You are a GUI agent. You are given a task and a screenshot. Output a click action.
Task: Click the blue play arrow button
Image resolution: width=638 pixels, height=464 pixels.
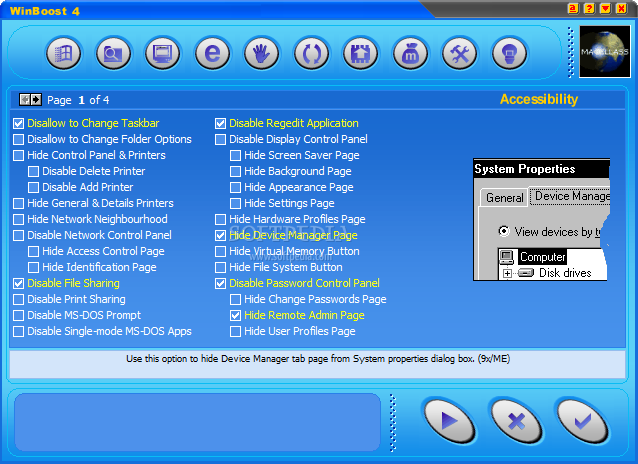pyautogui.click(x=449, y=421)
